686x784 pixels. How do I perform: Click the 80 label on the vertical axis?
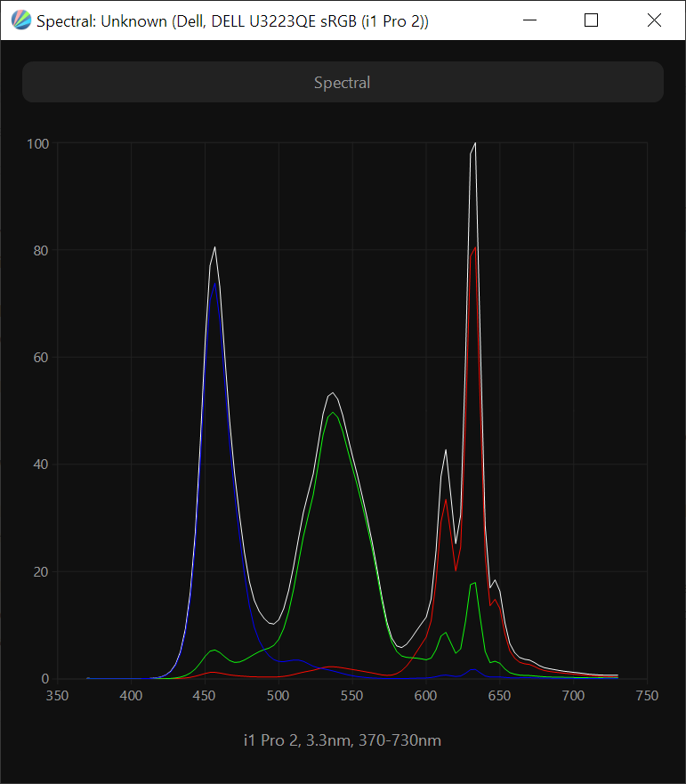click(40, 250)
